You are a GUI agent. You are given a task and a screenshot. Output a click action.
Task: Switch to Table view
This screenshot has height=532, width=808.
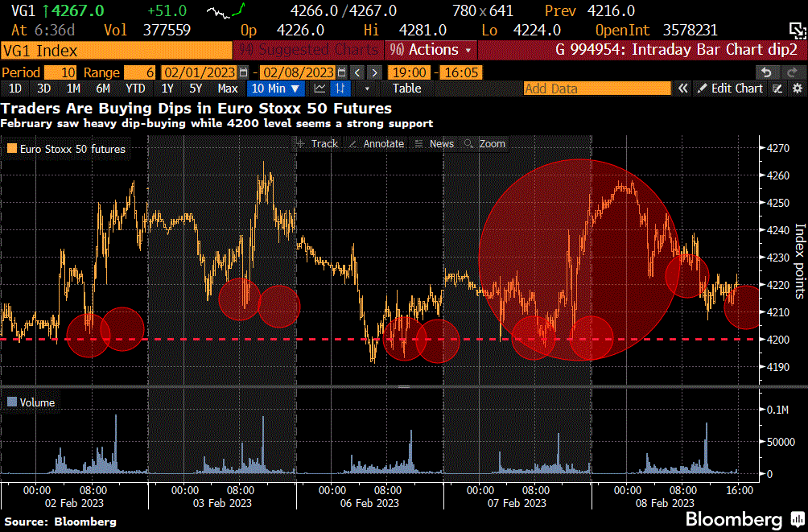coord(406,89)
